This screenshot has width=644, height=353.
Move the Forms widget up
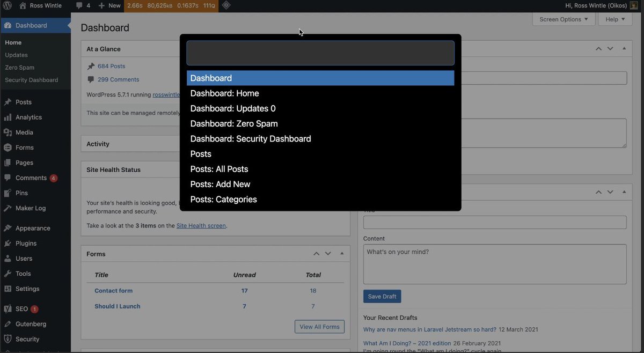pos(316,254)
